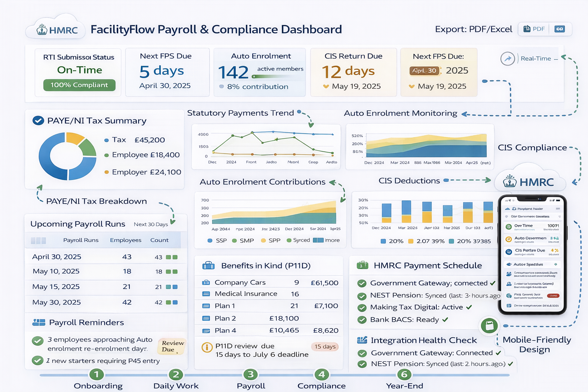
Task: Click the P11D review warning info icon
Action: [x=207, y=347]
